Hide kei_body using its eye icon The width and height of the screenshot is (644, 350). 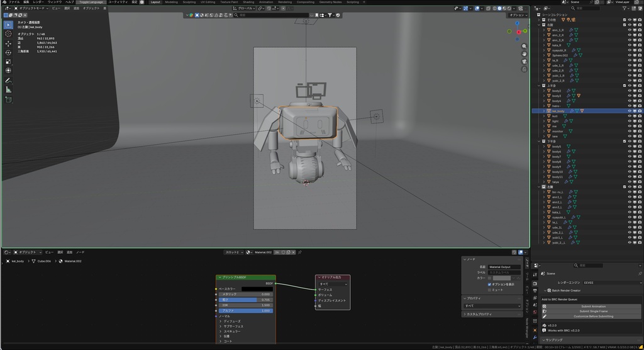(630, 111)
